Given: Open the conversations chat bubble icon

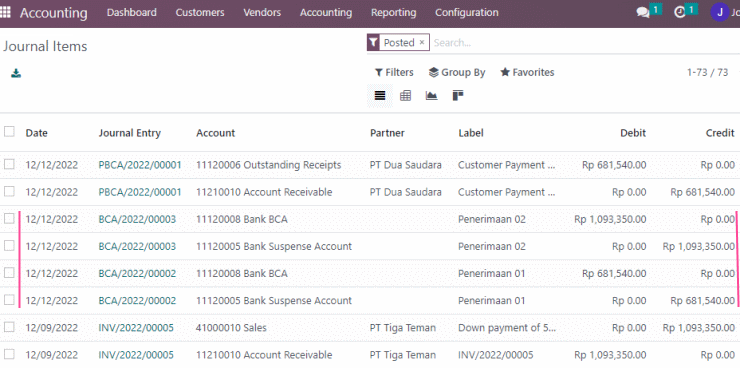Looking at the screenshot, I should point(643,13).
